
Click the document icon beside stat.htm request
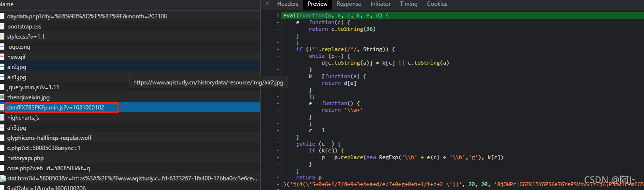click(2, 178)
